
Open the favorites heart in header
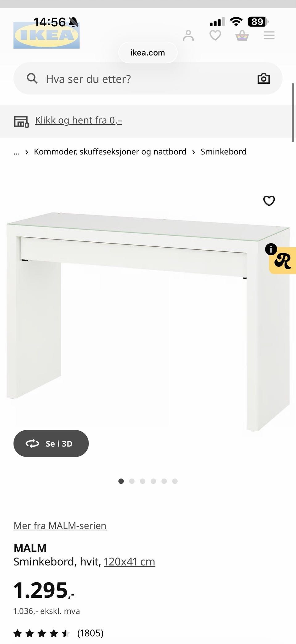tap(215, 36)
